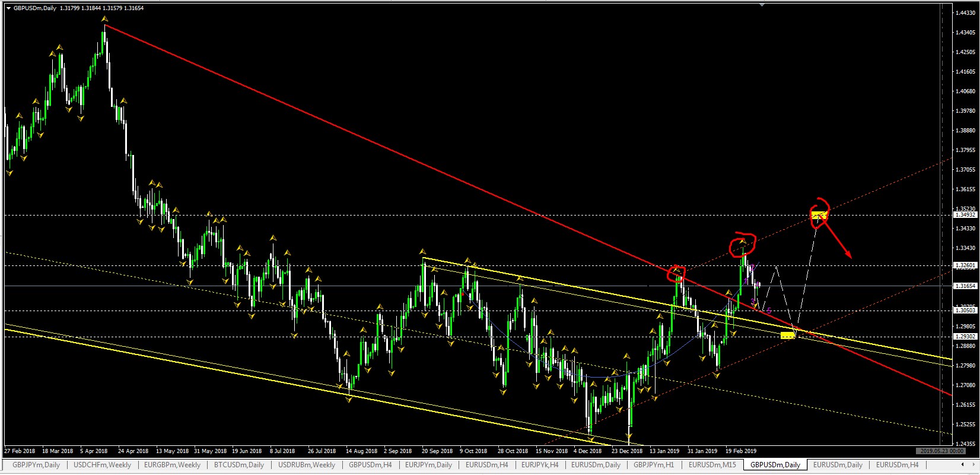
Task: Click the chart shift triangle marker at top
Action: [762, 5]
